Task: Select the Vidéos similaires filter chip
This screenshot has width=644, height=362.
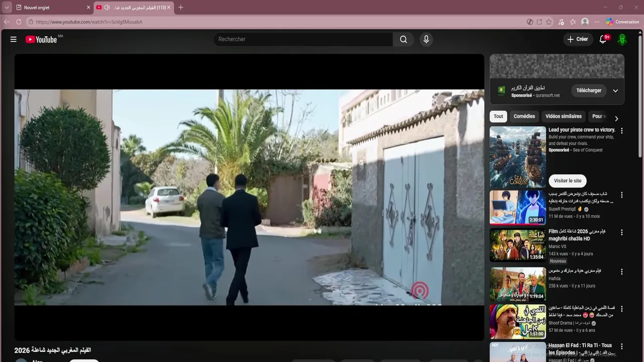Action: coord(563,116)
